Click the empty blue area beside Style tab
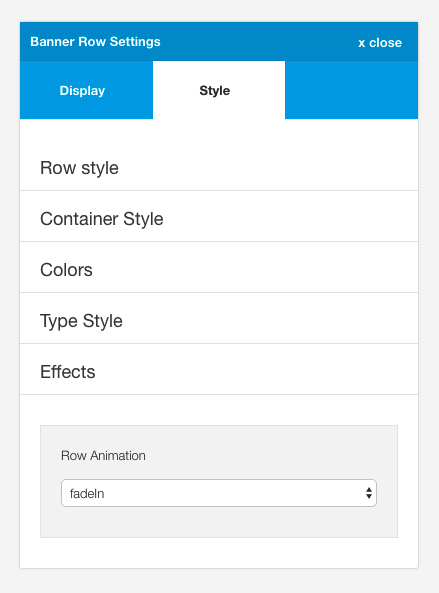 (351, 90)
